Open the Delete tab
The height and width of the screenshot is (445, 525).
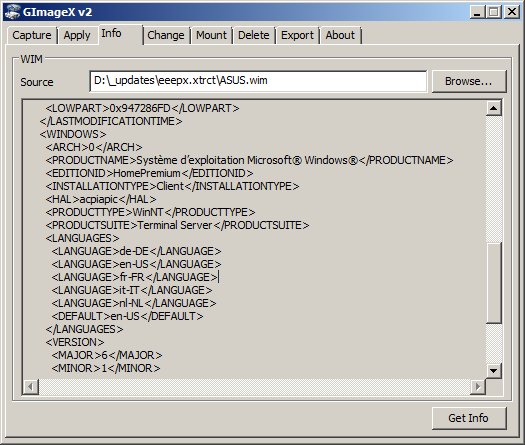253,35
